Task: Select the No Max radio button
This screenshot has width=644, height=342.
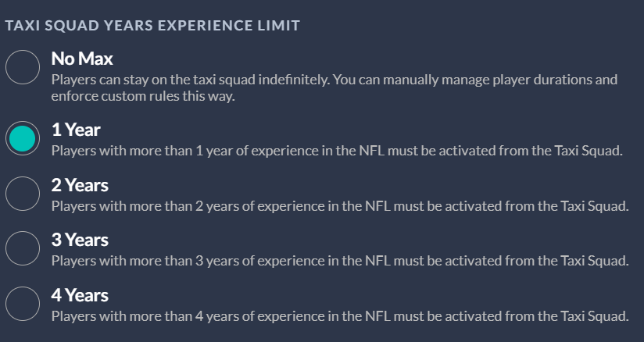Action: click(23, 67)
